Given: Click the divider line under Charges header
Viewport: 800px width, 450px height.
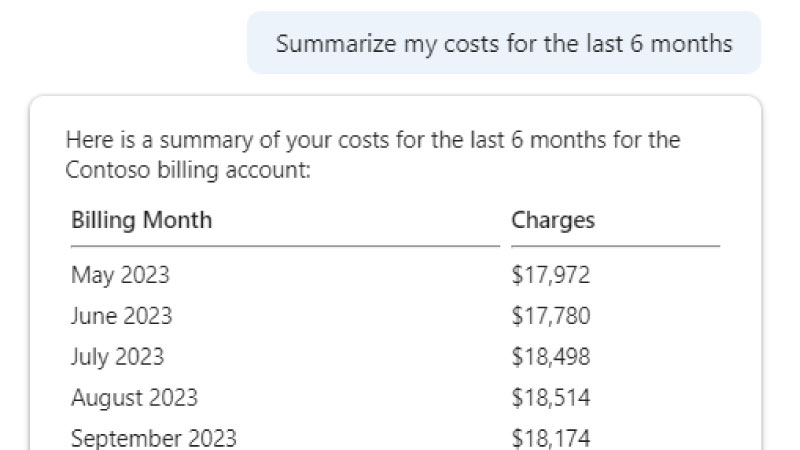Looking at the screenshot, I should [x=615, y=246].
